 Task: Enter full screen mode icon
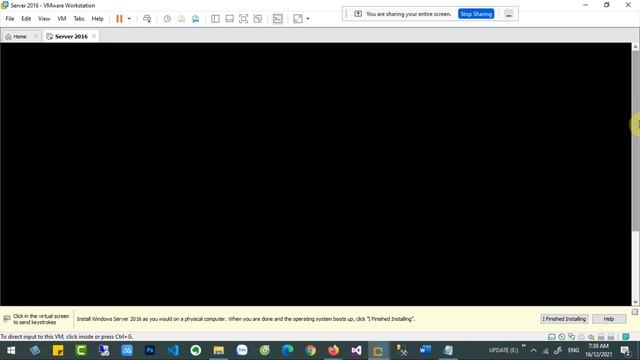point(243,19)
